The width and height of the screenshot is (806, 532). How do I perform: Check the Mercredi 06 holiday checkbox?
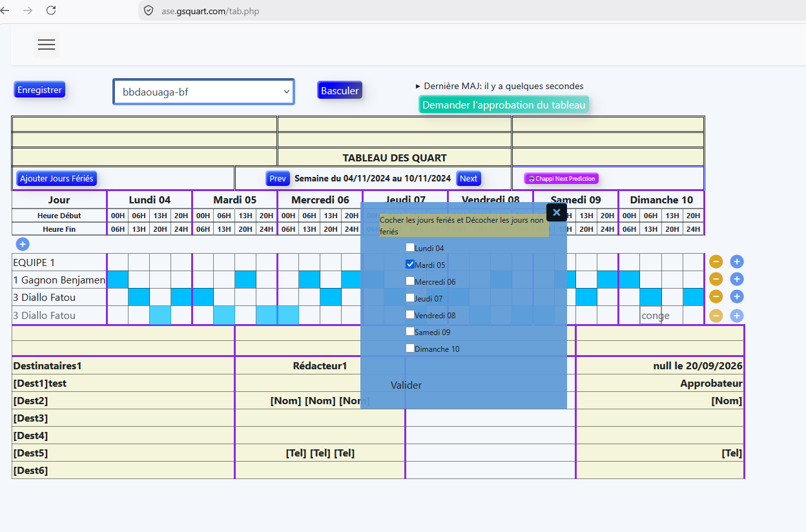pyautogui.click(x=410, y=281)
